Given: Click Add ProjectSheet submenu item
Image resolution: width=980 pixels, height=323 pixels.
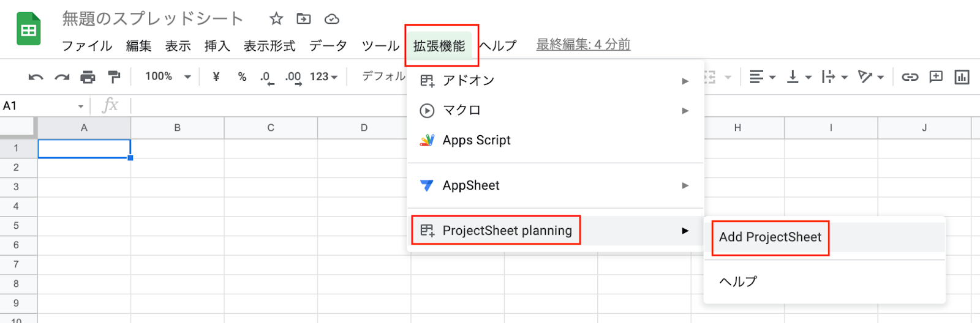Looking at the screenshot, I should click(x=824, y=237).
